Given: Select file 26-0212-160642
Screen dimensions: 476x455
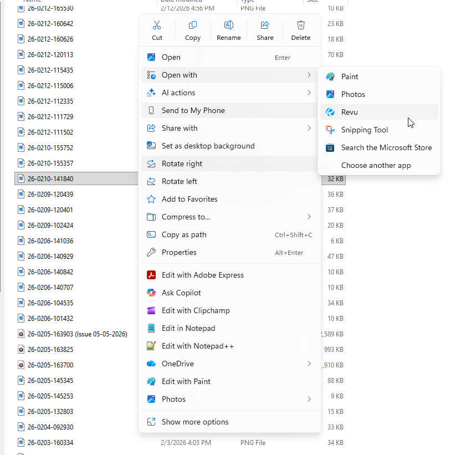Looking at the screenshot, I should (x=50, y=24).
